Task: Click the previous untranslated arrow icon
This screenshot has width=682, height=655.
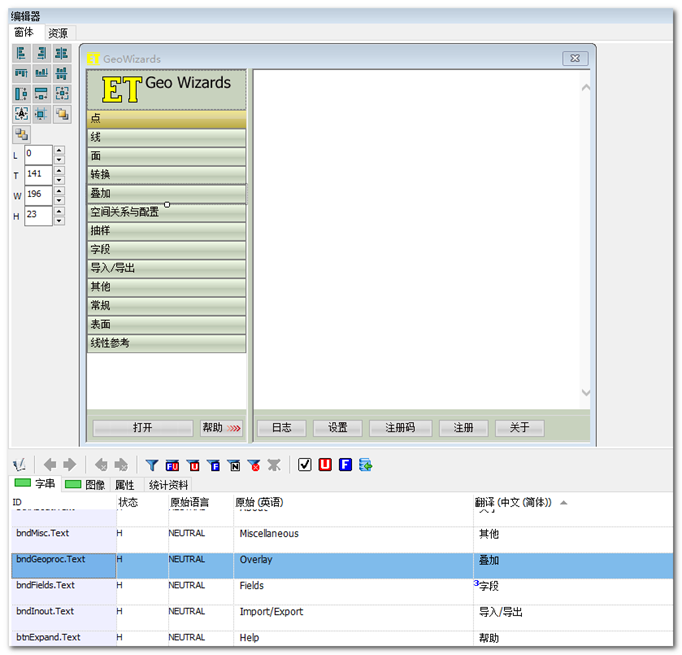Action: [x=101, y=465]
